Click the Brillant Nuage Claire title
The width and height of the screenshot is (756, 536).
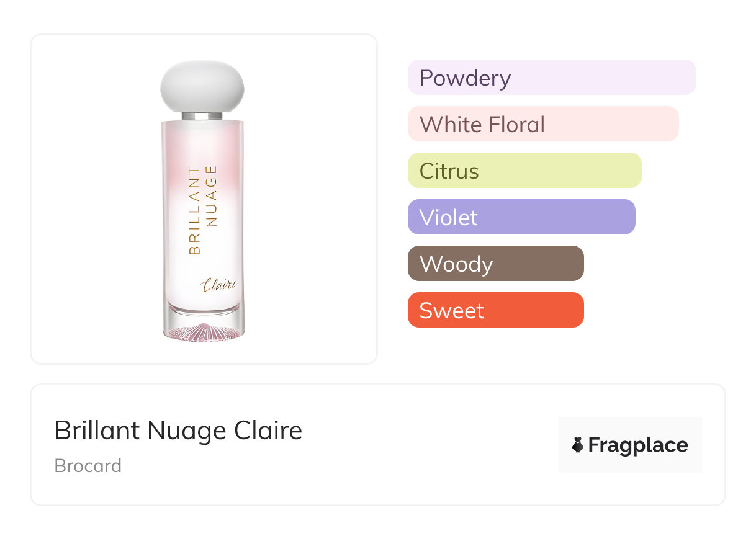point(178,431)
